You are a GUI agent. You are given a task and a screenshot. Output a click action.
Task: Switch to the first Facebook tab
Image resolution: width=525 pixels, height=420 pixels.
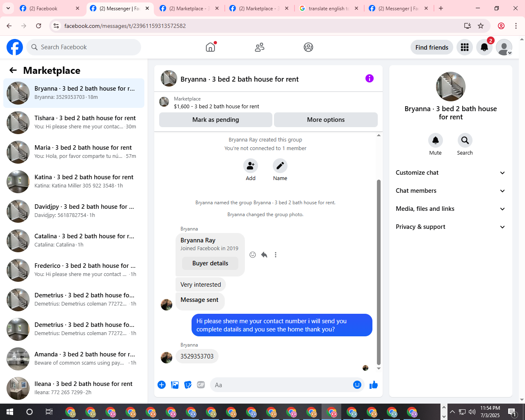[x=50, y=8]
